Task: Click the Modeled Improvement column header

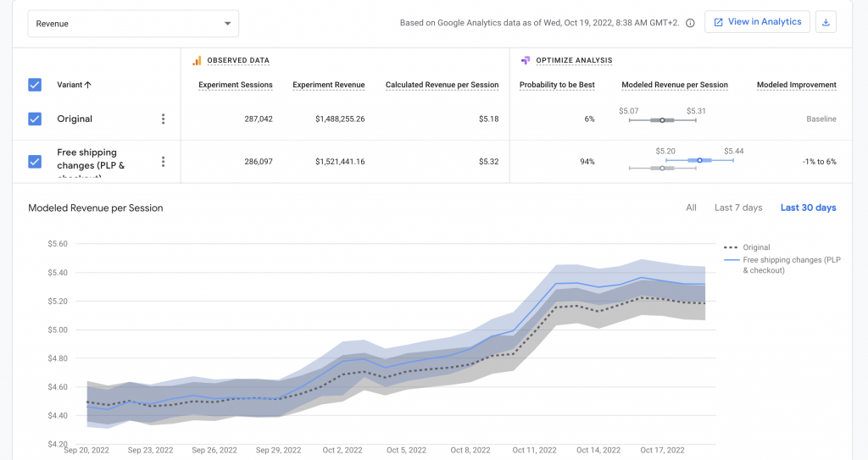Action: tap(796, 85)
